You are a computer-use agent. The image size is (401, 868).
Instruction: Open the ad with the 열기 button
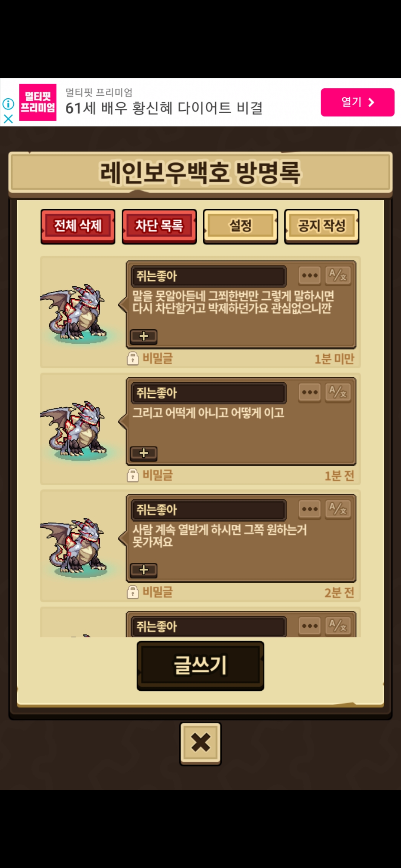[358, 102]
